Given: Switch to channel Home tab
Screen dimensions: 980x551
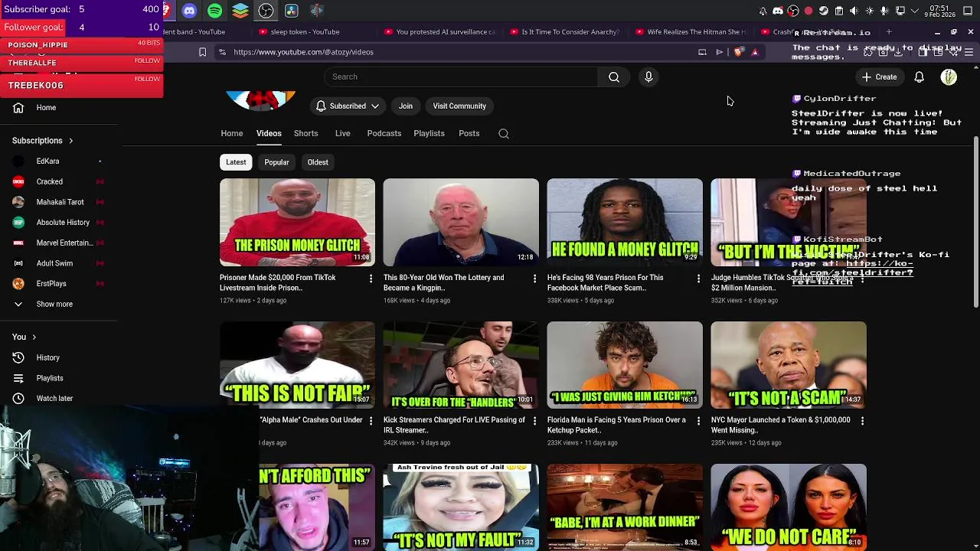Looking at the screenshot, I should [232, 133].
